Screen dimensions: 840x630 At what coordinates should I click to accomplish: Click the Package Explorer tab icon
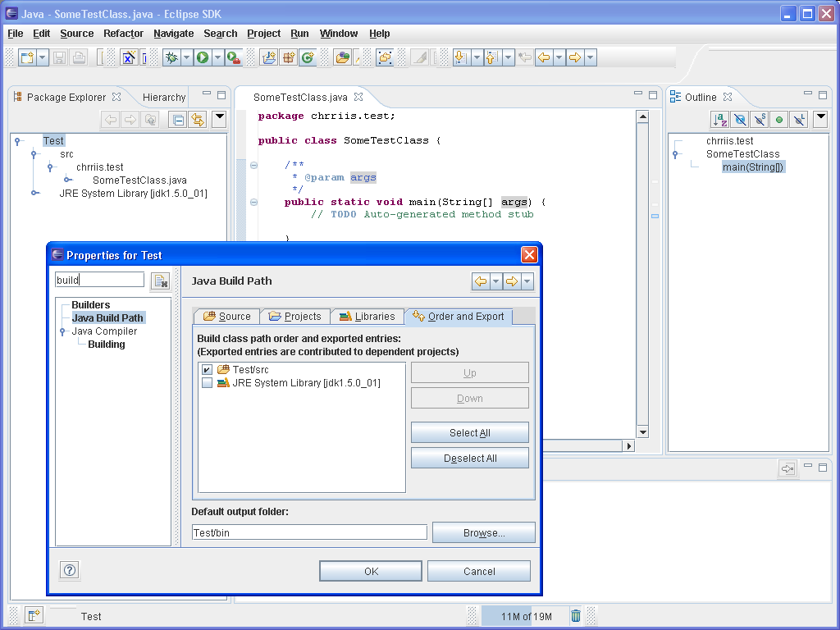[18, 97]
